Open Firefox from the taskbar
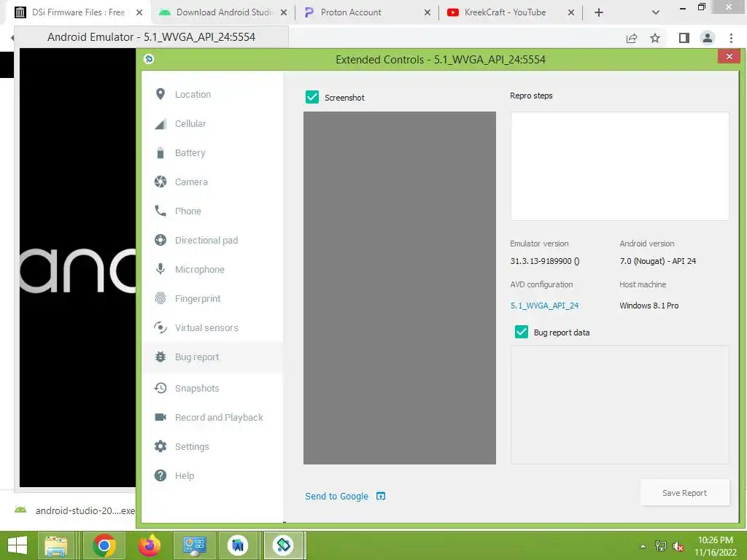This screenshot has width=747, height=560. coord(150,545)
